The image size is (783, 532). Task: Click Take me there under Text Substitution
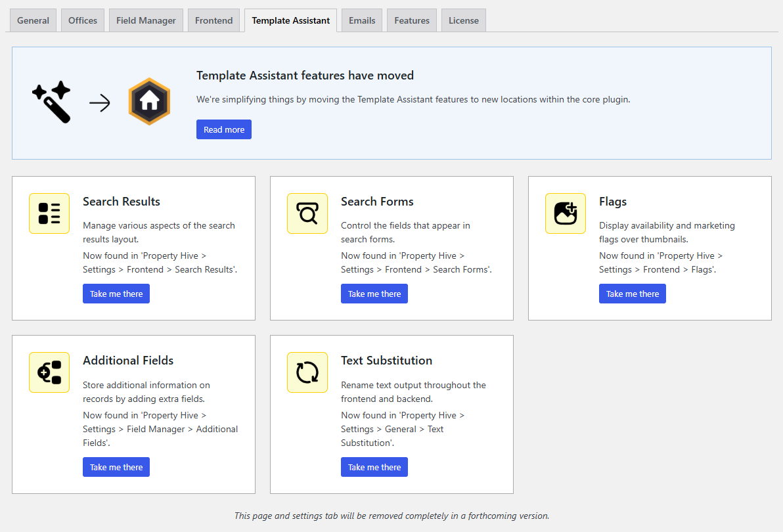(x=374, y=466)
